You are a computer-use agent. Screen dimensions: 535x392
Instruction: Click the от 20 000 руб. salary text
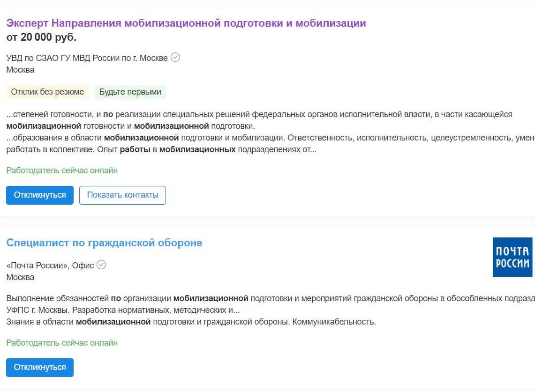41,37
